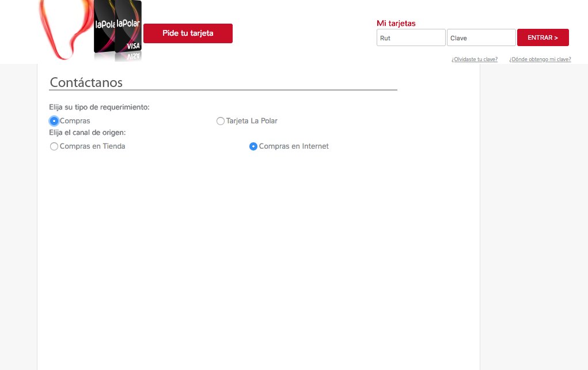Click the Contáctanos heading
This screenshot has height=370, width=588.
(86, 82)
